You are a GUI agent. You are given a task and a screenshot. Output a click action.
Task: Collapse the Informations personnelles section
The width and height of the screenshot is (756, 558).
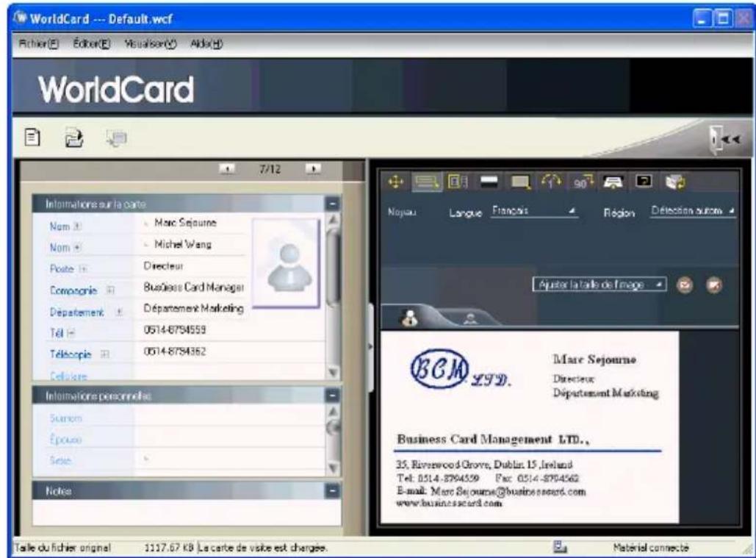tap(332, 396)
